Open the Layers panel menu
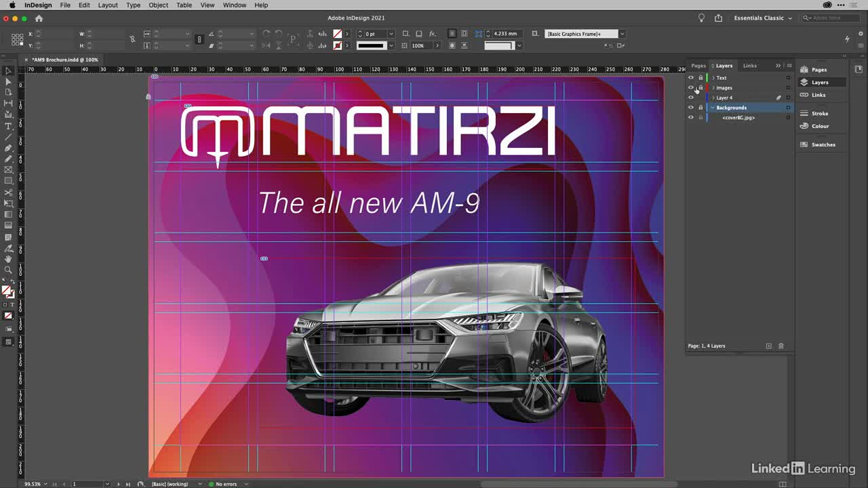 click(x=789, y=66)
